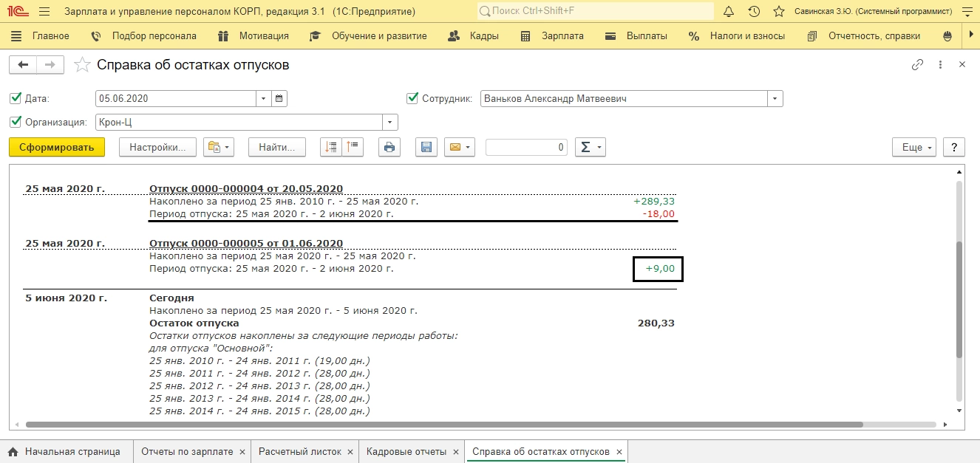Switch to Расчетный листок tab
Screen dimensions: 980x463
(x=300, y=451)
